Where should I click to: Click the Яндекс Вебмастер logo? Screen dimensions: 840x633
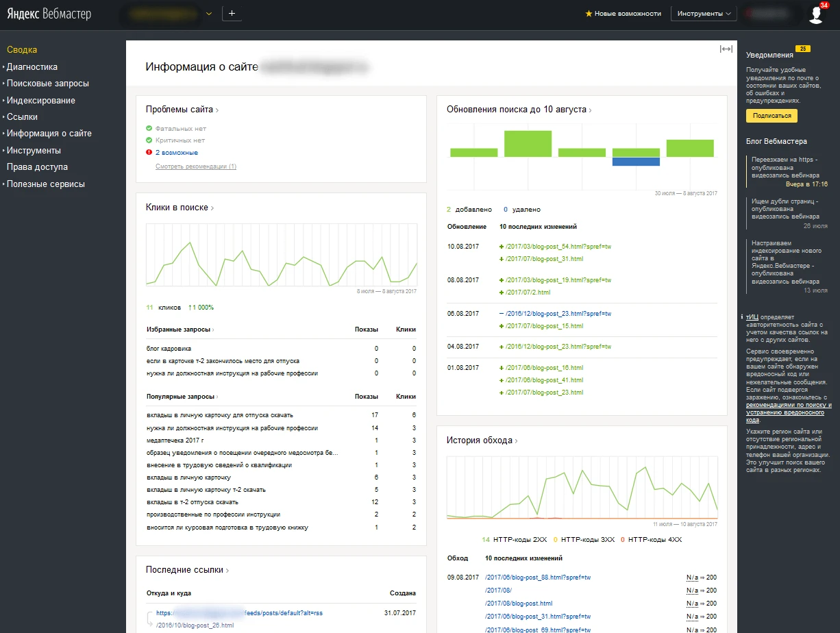coord(49,14)
